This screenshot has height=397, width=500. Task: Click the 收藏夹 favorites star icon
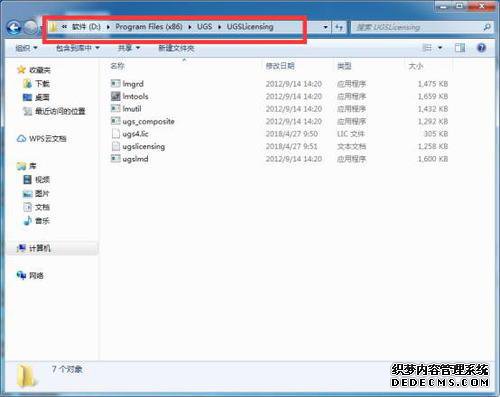(21, 70)
